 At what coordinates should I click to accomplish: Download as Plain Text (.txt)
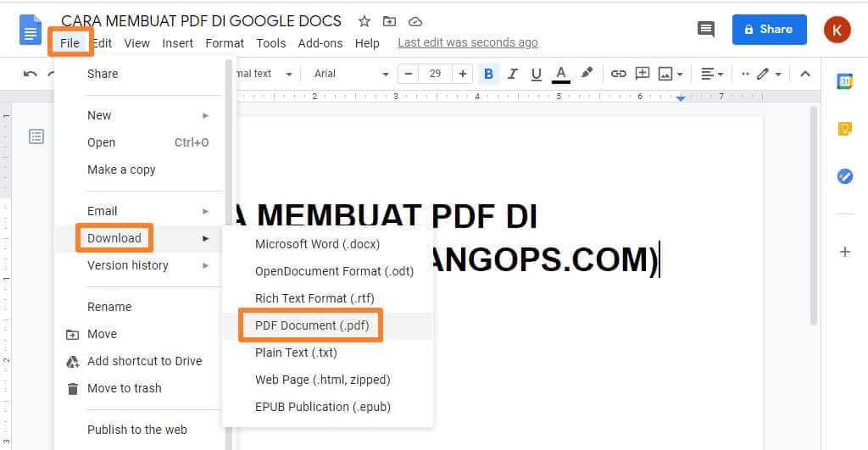coord(327,353)
